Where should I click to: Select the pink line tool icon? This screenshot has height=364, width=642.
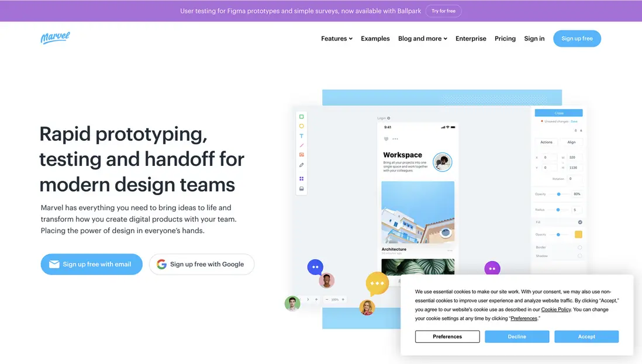point(301,145)
